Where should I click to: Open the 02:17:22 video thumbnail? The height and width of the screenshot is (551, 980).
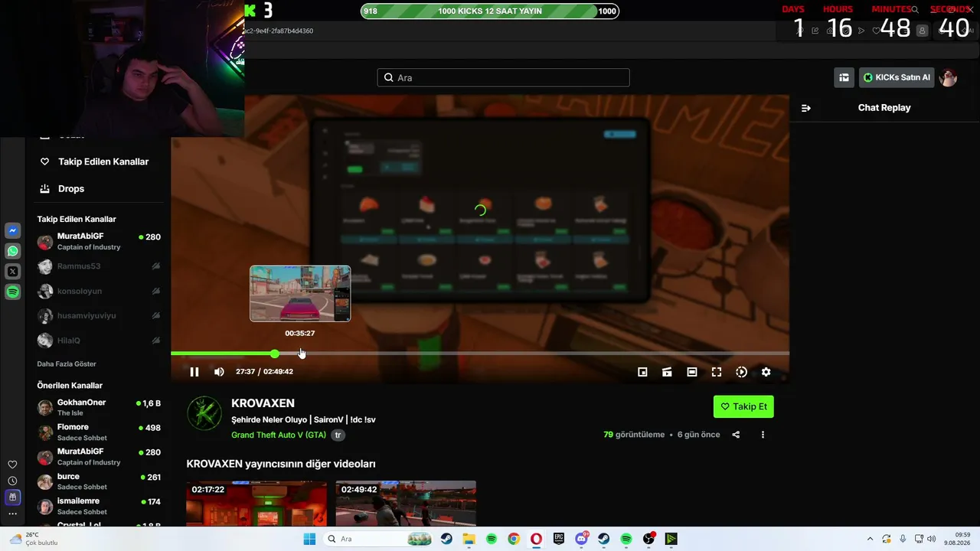click(x=256, y=504)
